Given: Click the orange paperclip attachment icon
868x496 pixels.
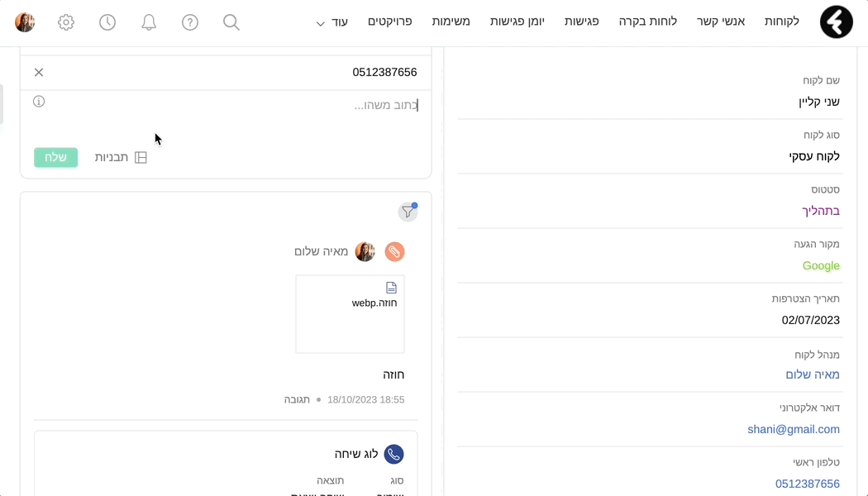Looking at the screenshot, I should tap(394, 252).
